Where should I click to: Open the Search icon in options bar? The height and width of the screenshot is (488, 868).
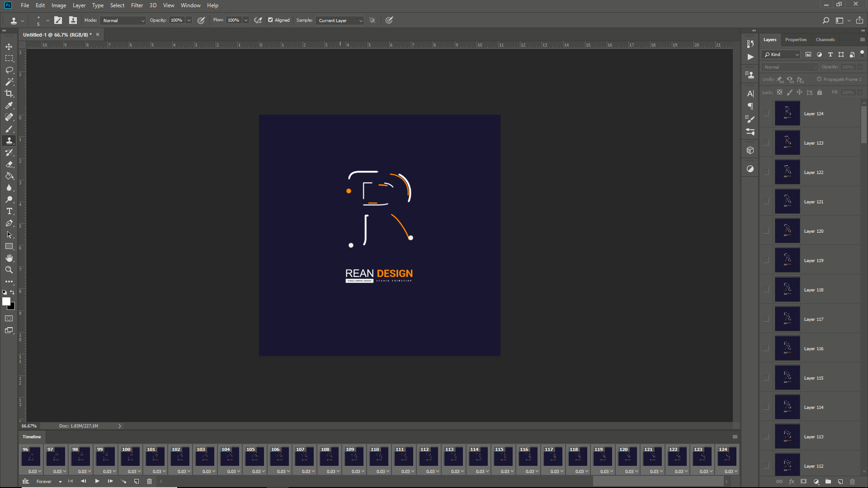(826, 20)
